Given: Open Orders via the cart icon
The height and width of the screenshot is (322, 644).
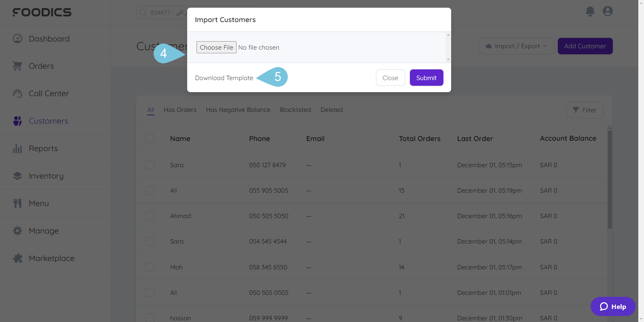Looking at the screenshot, I should (x=17, y=66).
